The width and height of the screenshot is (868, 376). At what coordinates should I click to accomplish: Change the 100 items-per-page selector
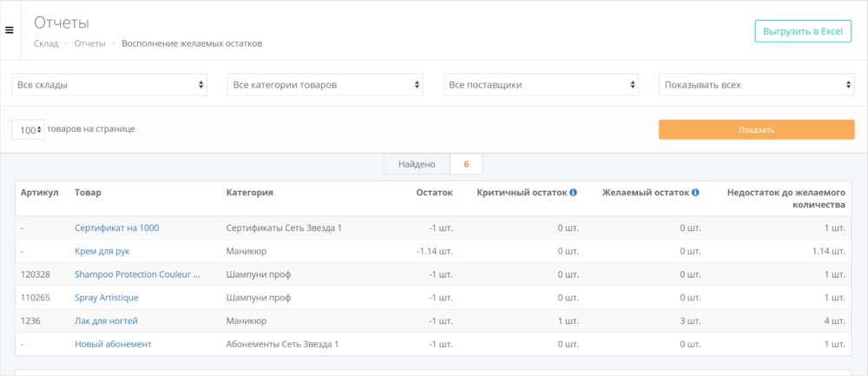tap(28, 130)
